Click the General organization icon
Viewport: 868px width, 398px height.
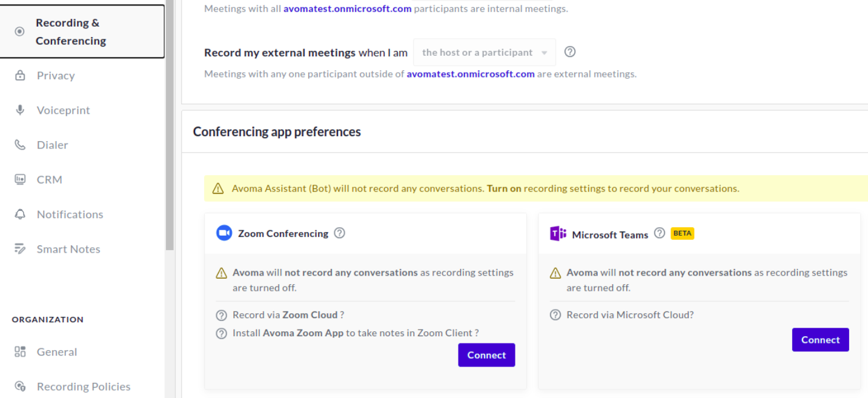(20, 352)
